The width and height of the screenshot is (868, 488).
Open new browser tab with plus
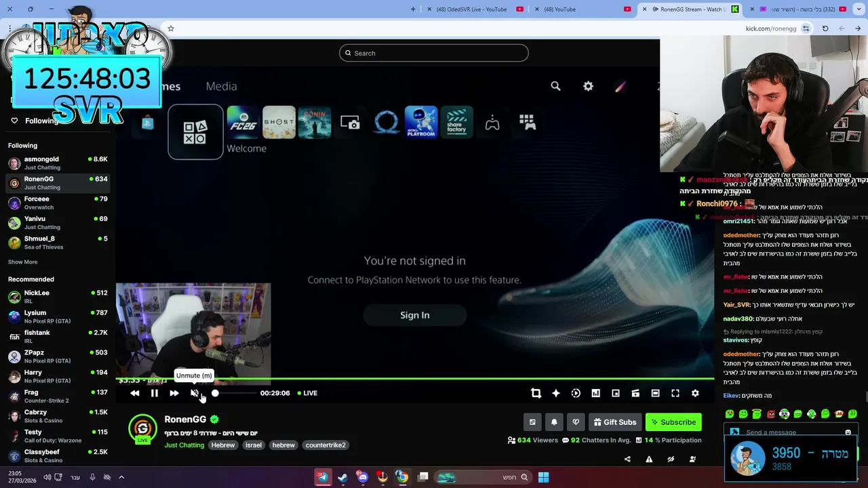(413, 9)
